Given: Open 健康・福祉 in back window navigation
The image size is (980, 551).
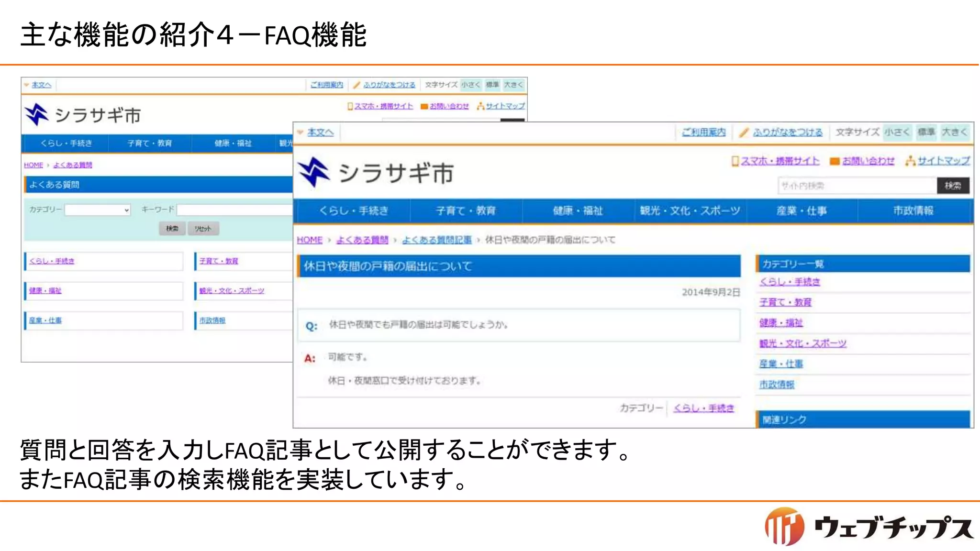Looking at the screenshot, I should tap(233, 143).
